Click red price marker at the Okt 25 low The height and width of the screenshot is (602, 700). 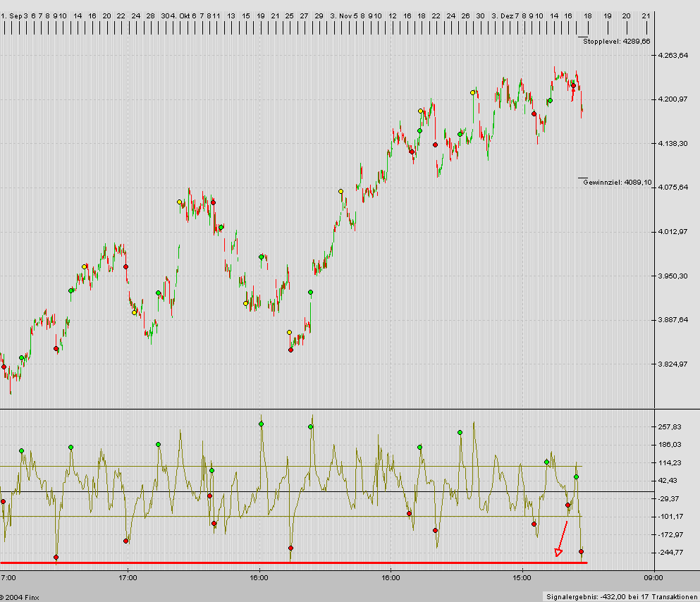point(290,350)
